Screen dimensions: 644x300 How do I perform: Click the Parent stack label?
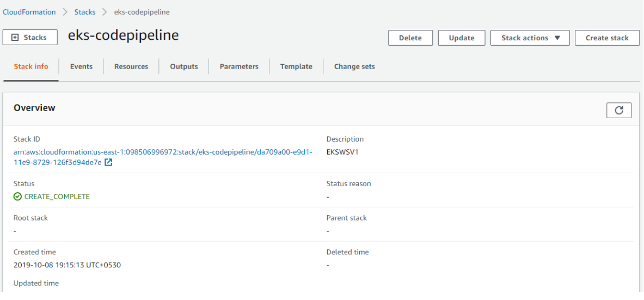click(347, 218)
